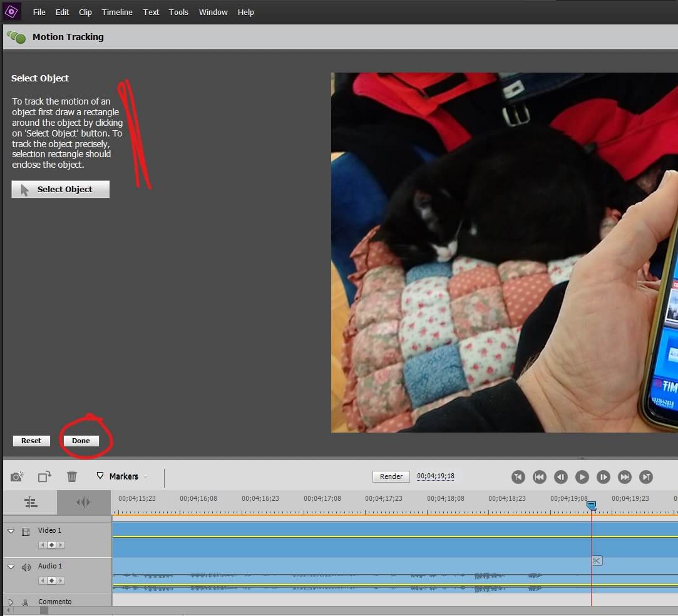Click the trash delete icon
This screenshot has height=616, width=678.
72,476
